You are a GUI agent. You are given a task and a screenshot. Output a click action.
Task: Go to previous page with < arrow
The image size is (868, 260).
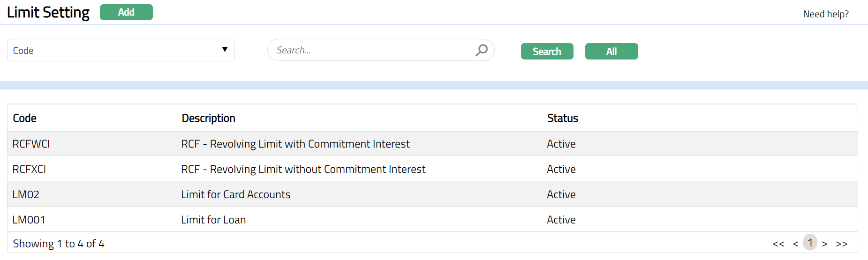click(x=795, y=244)
